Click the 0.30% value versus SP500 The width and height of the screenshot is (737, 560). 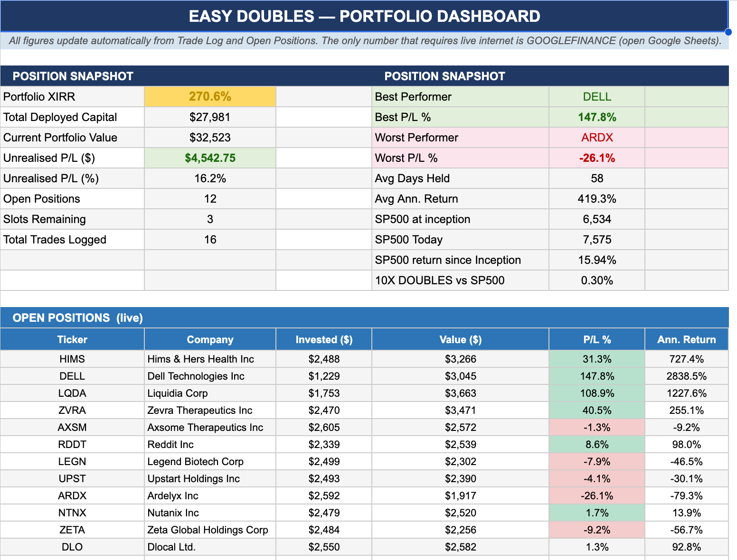[597, 280]
